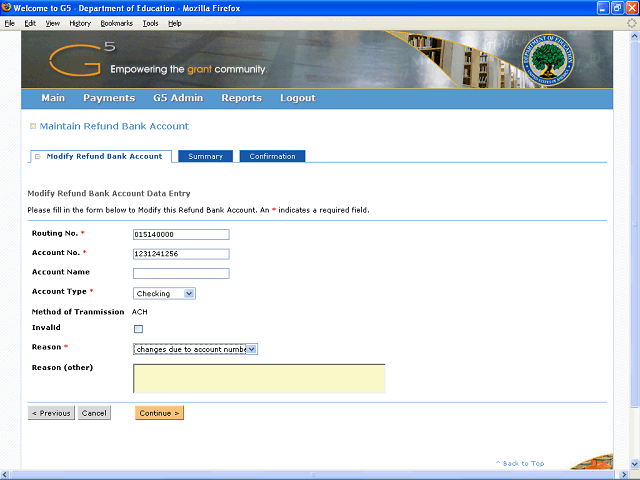The width and height of the screenshot is (640, 480).
Task: Open the Bookmarks menu
Action: point(117,24)
